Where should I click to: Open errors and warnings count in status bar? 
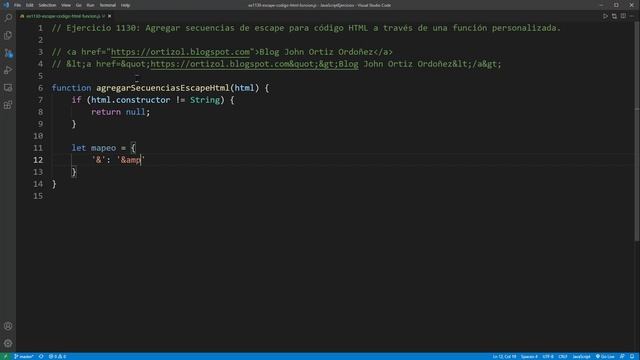pos(57,356)
